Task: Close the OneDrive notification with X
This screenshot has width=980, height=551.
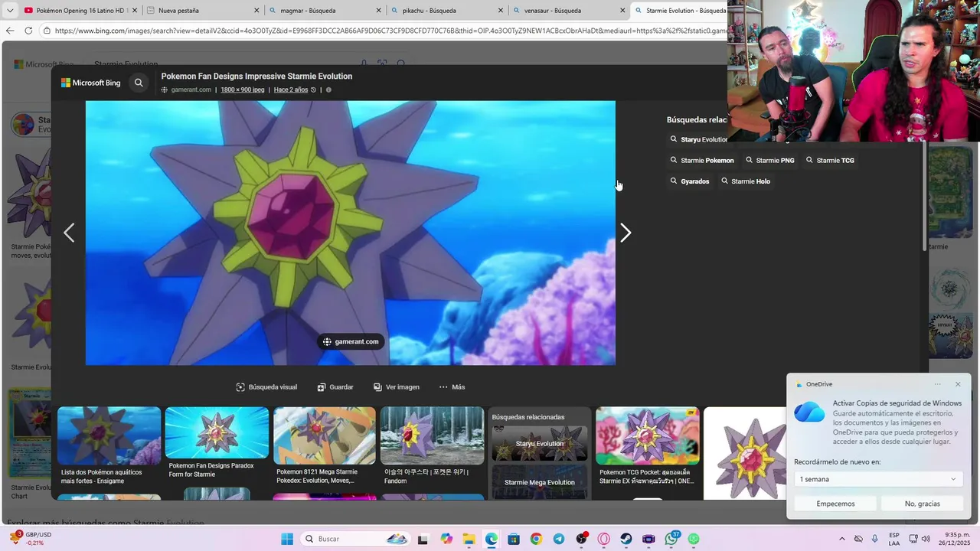Action: click(958, 384)
